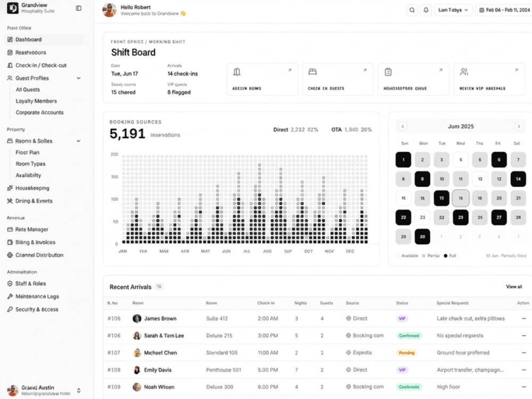The height and width of the screenshot is (399, 532).
Task: Collapse the Rooms & Suites section chevron
Action: pyautogui.click(x=79, y=141)
